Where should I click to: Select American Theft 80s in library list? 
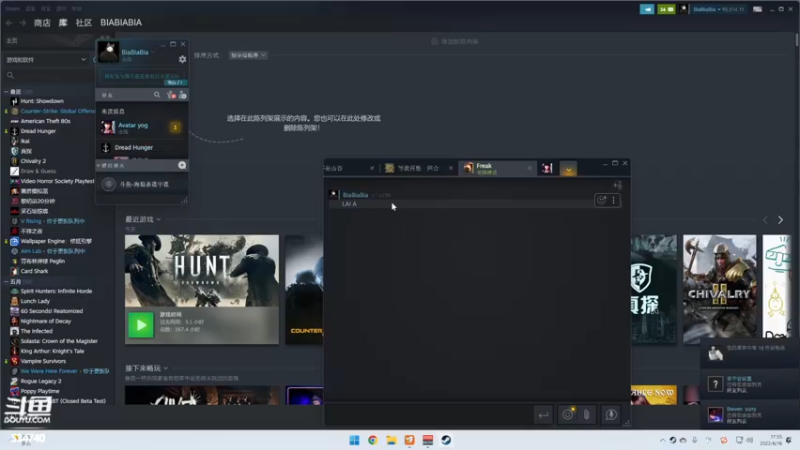(x=45, y=121)
